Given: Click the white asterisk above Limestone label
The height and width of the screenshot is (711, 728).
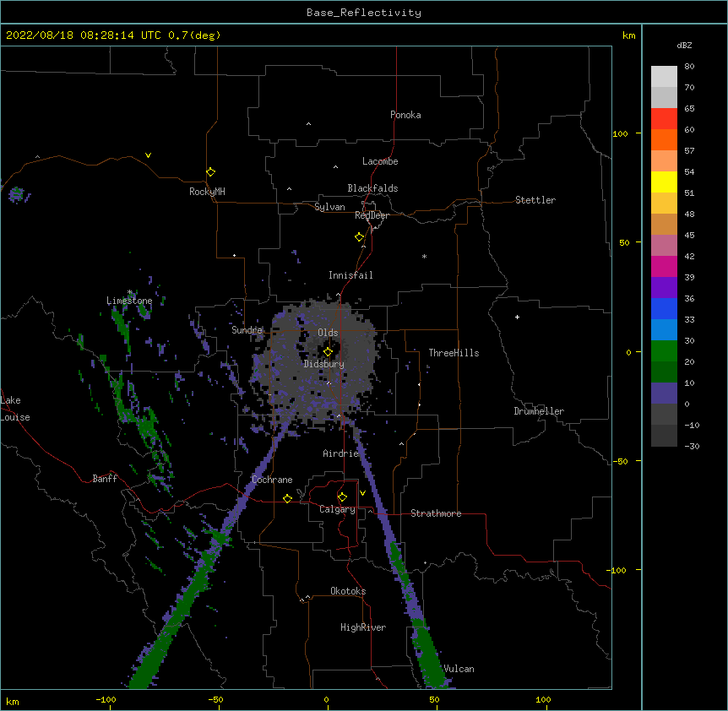Looking at the screenshot, I should coord(130,292).
